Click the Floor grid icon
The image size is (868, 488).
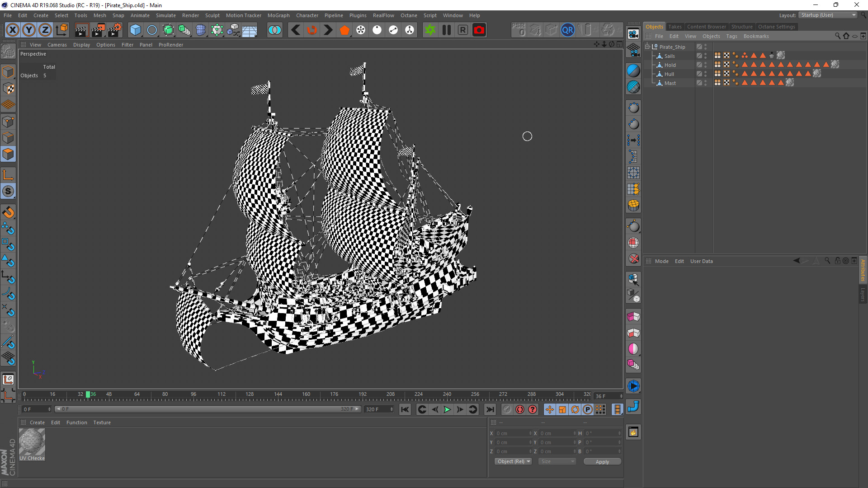point(250,30)
